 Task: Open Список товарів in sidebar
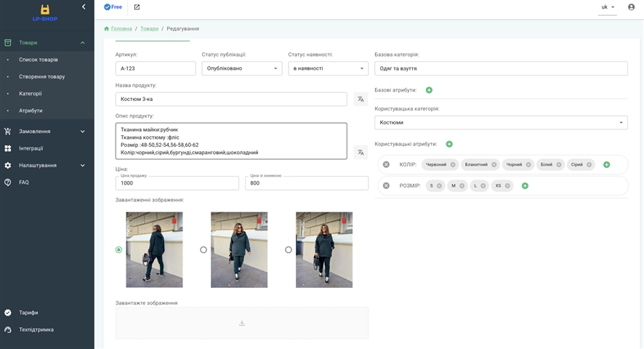[39, 60]
